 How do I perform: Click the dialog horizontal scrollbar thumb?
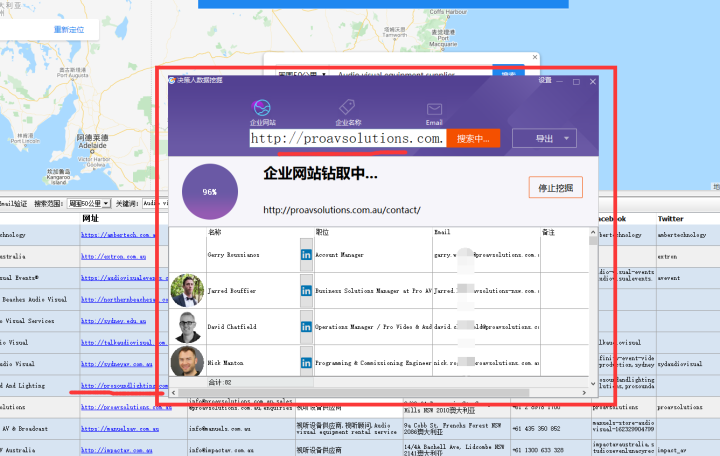click(x=354, y=393)
